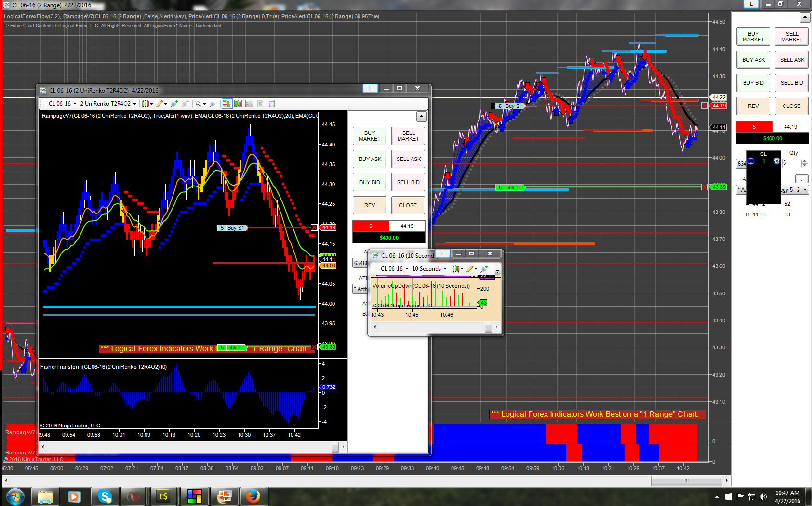Open the Strategies icon in UniRenko toolbar
Viewport: 812px width, 506px height.
260,104
